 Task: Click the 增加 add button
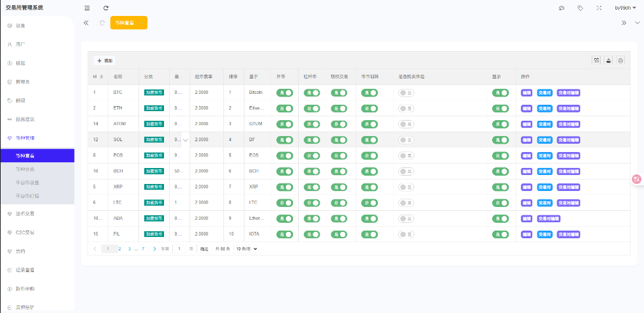tap(105, 61)
